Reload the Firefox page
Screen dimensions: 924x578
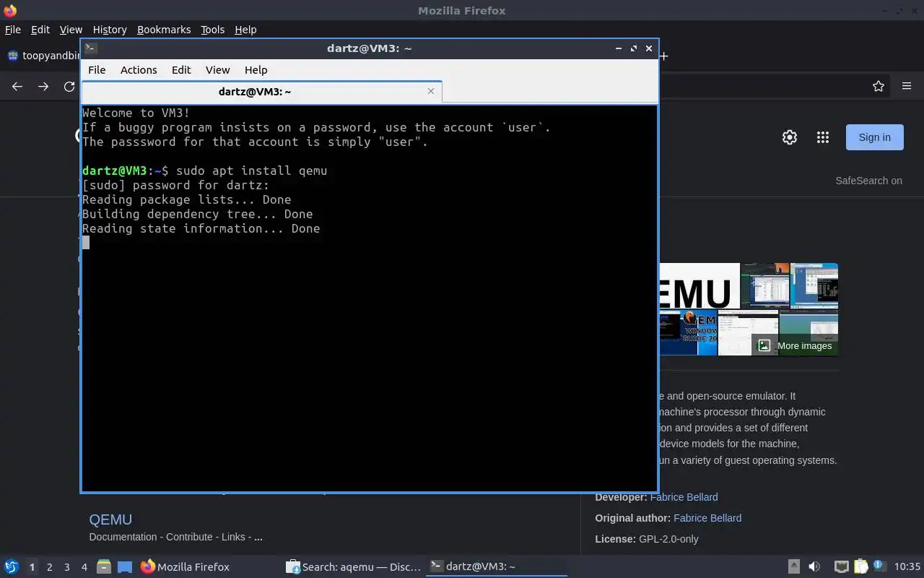point(69,86)
